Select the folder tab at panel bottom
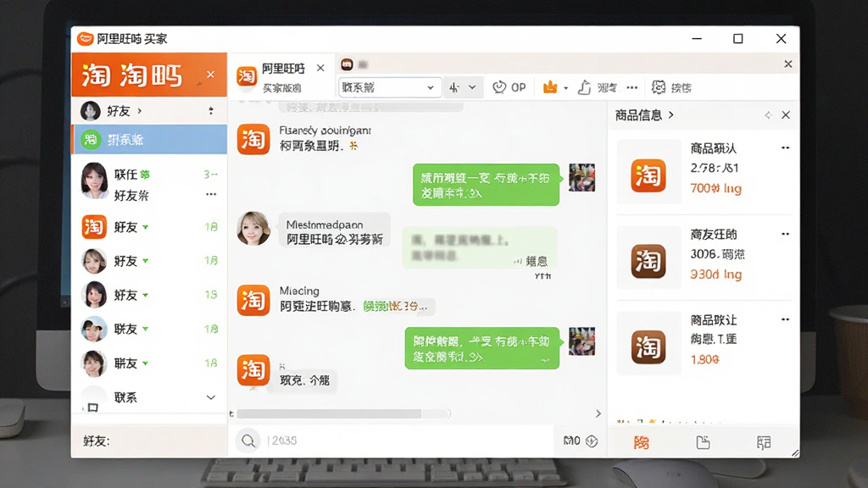 click(703, 442)
